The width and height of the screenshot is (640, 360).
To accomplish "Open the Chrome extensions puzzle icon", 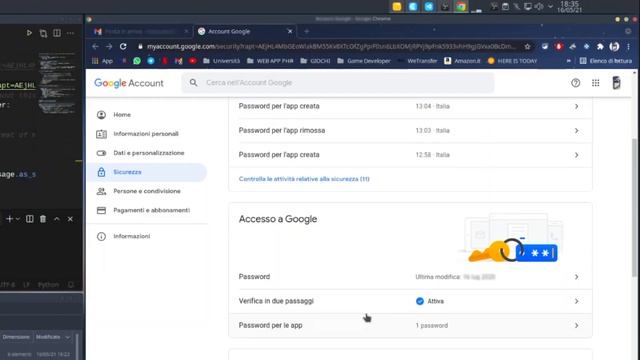I will (x=600, y=47).
